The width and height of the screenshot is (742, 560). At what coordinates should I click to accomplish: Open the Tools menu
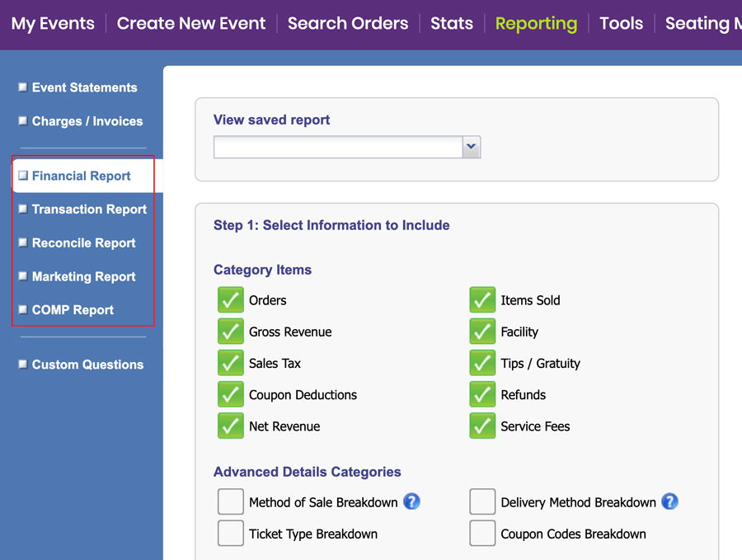(621, 23)
